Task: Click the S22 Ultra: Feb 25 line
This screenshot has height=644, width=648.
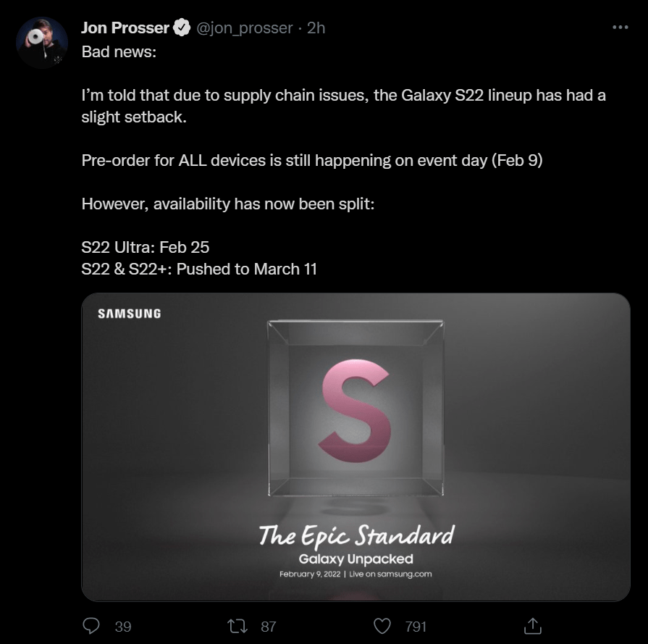Action: tap(145, 247)
